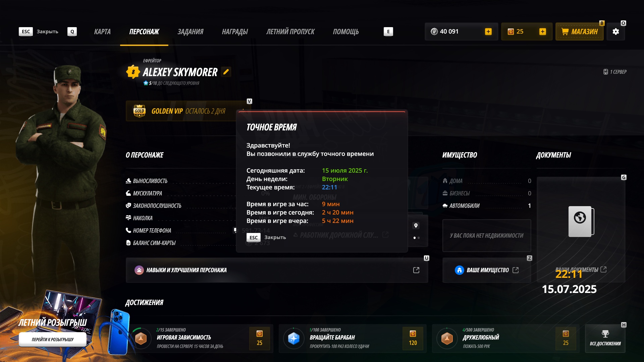Open the ИГРОВАЯ ЗАВИСИМОСТЬ achievement card

[200, 339]
